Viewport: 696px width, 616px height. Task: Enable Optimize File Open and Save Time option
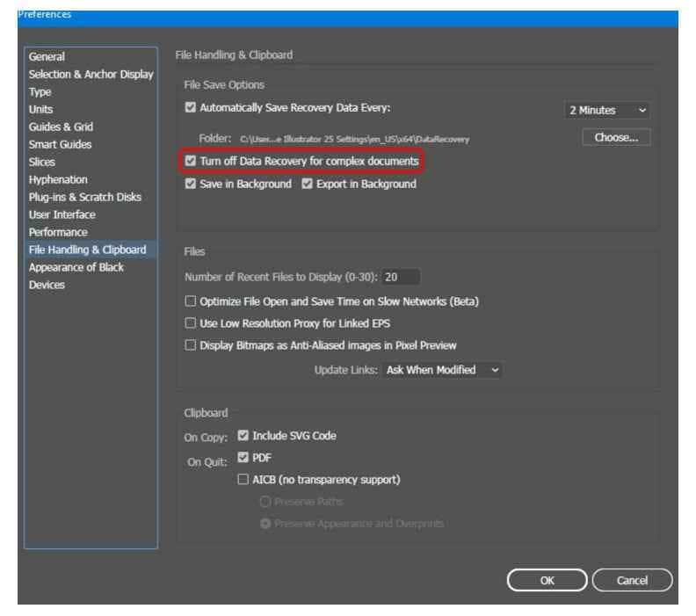[x=191, y=301]
